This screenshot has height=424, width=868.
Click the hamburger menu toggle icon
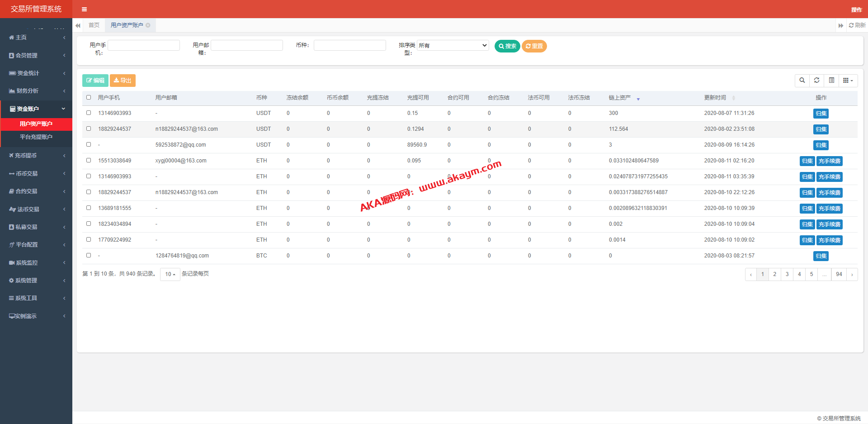[84, 9]
